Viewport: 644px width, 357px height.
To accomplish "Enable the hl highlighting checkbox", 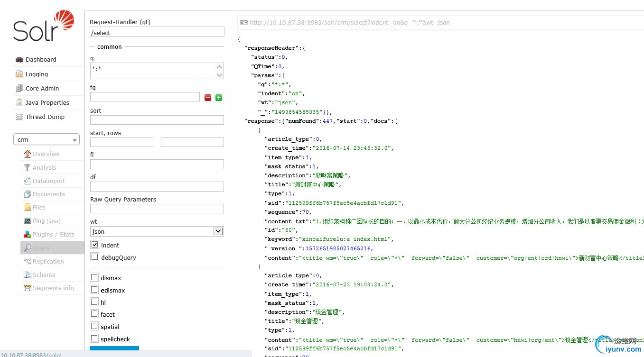I will pos(94,302).
